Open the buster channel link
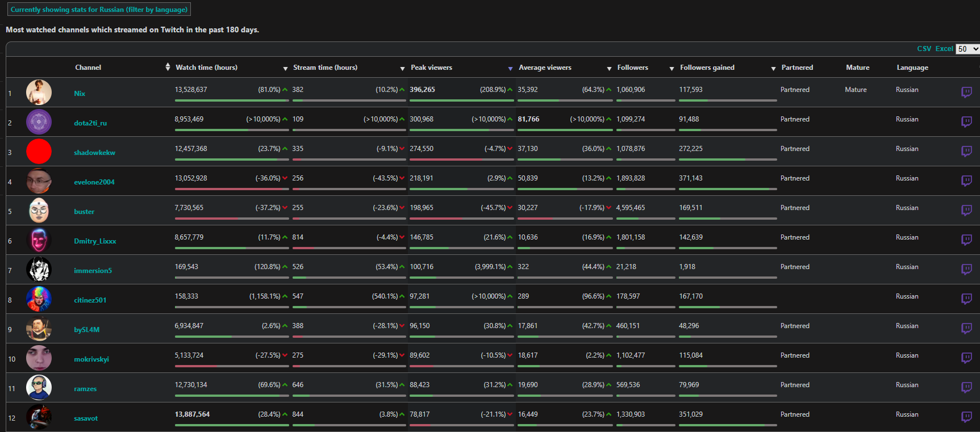Screen dimensions: 980x432 click(x=84, y=212)
